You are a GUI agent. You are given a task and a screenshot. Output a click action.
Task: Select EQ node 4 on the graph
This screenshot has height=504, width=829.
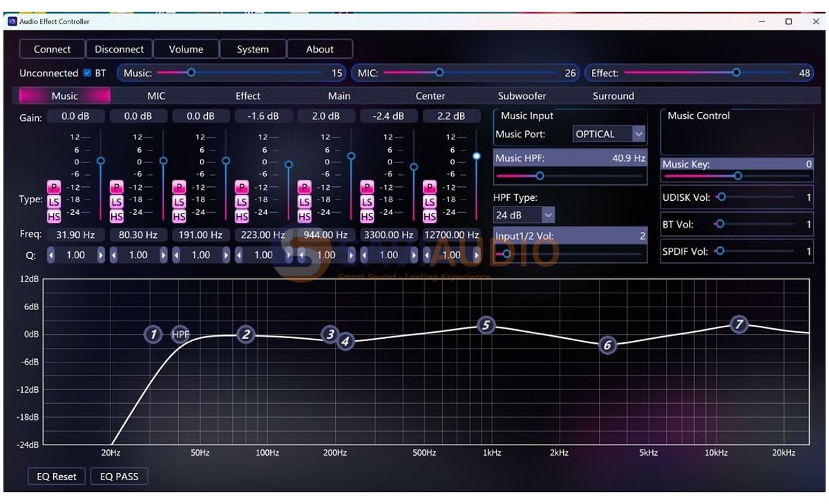click(x=345, y=340)
